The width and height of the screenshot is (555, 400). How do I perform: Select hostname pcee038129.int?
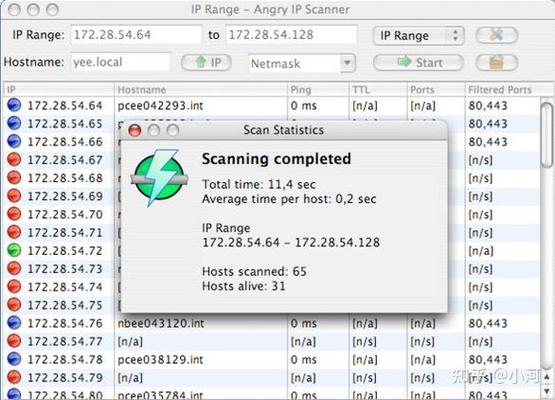click(160, 360)
